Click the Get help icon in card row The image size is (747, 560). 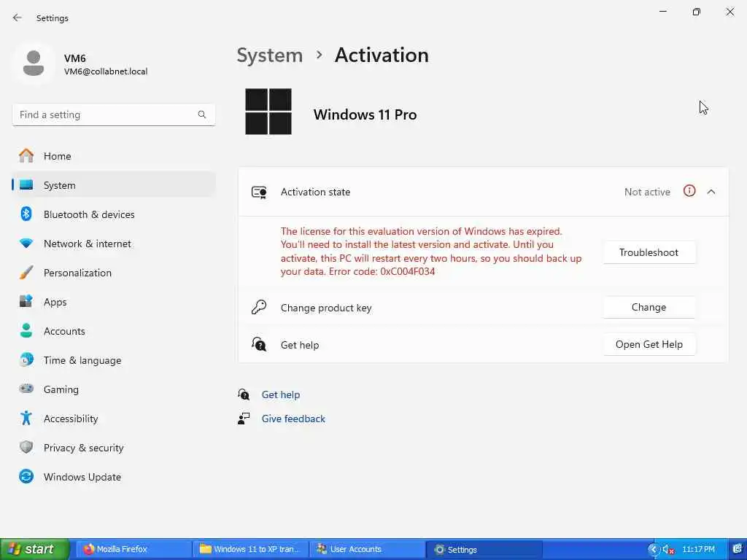pyautogui.click(x=259, y=344)
